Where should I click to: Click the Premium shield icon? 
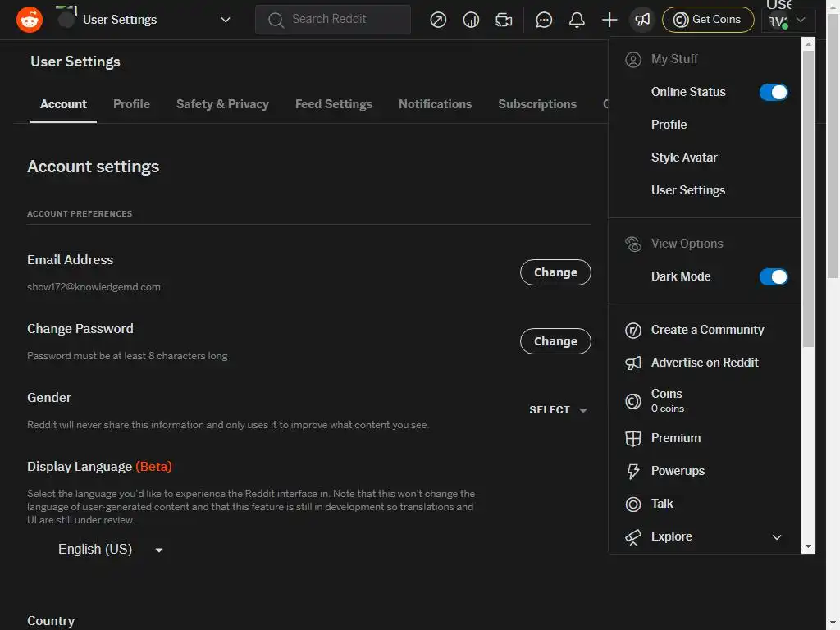click(x=632, y=438)
